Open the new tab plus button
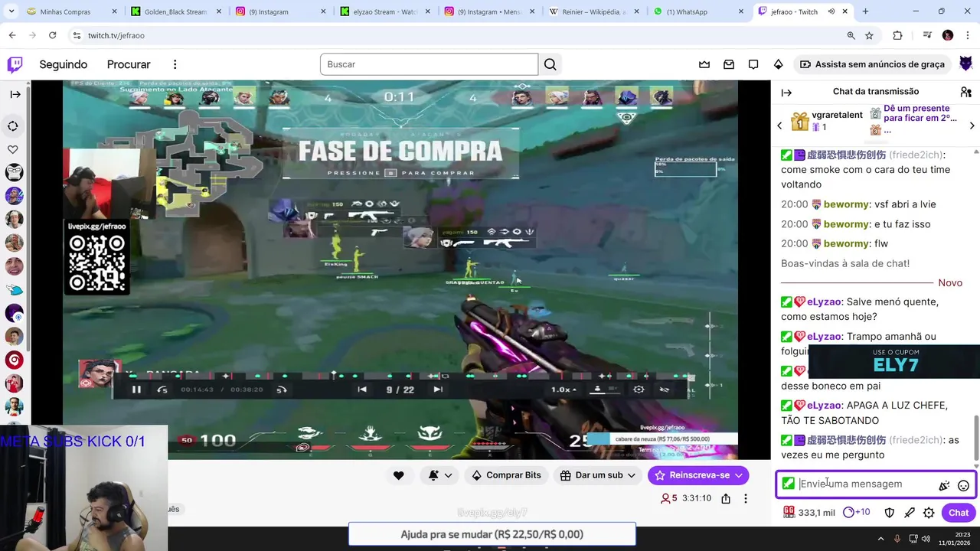The image size is (980, 551). 865,11
